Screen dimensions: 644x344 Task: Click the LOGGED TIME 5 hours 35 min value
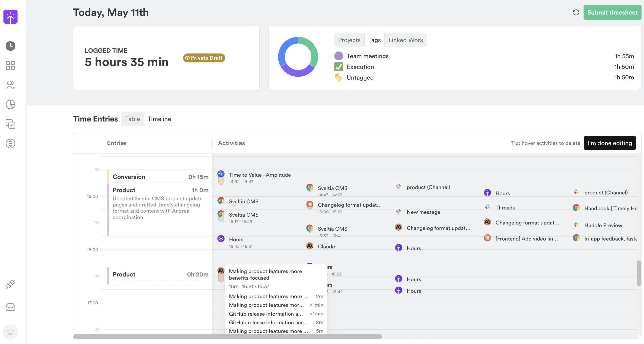coord(127,62)
